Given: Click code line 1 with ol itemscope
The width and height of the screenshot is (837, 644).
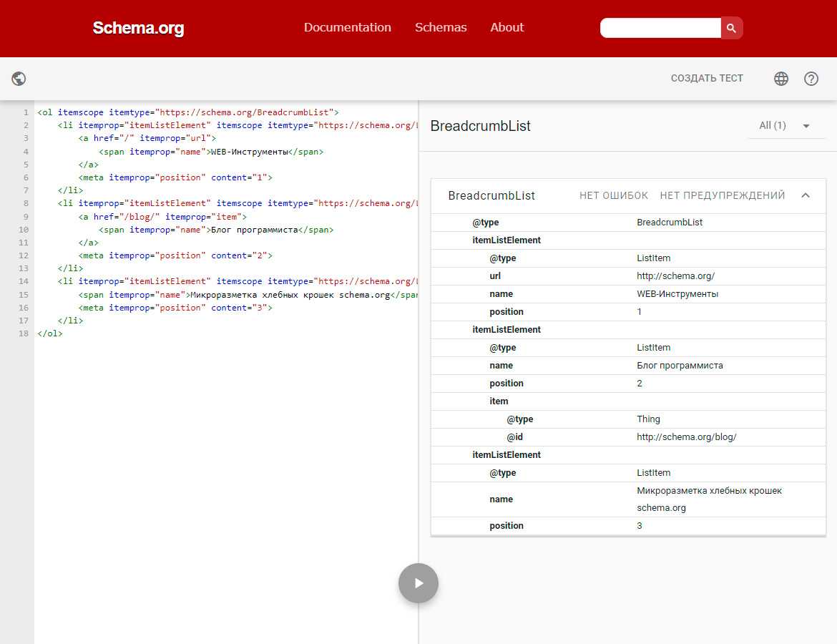Looking at the screenshot, I should (x=188, y=112).
